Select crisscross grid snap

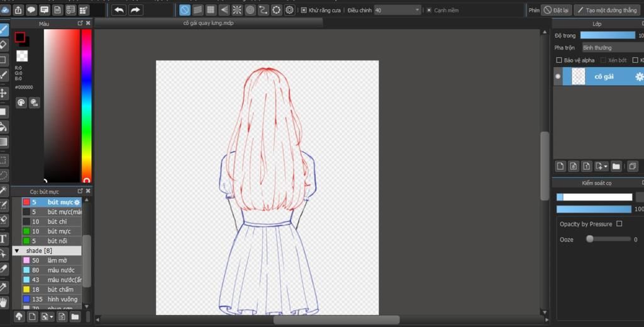tap(211, 10)
